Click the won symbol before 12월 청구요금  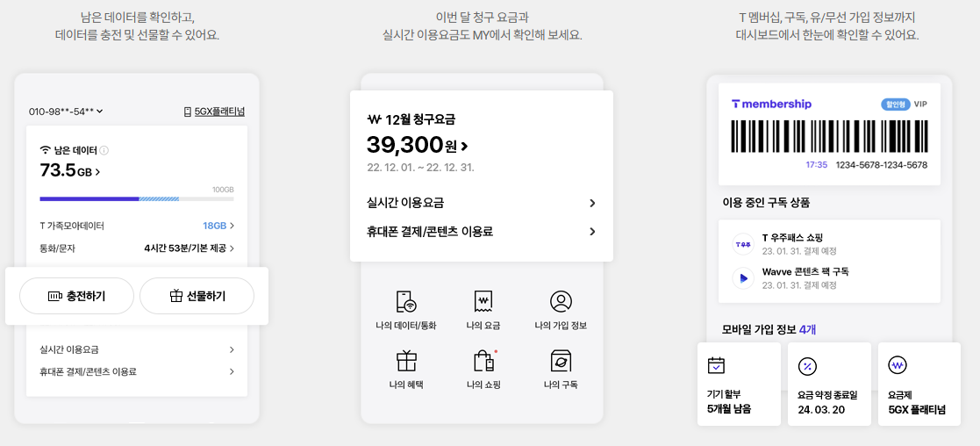point(374,119)
